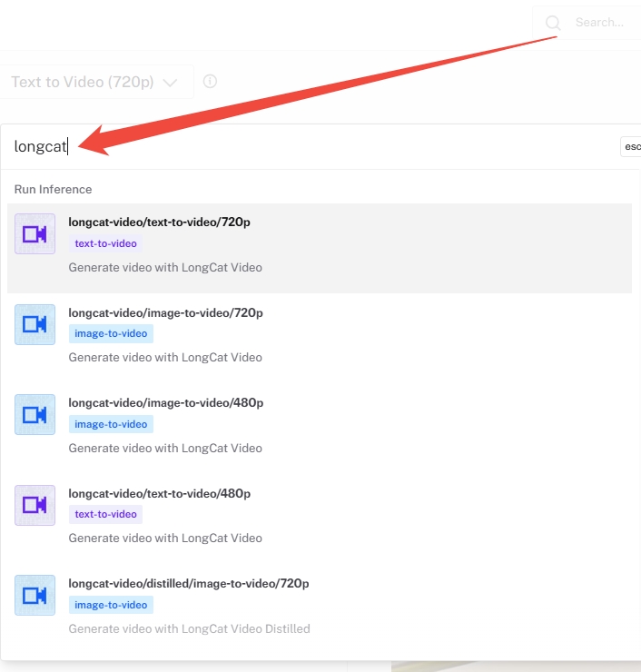Click the camera icon for longcat-video/image-to-video/480p
The image size is (641, 672).
tap(35, 415)
